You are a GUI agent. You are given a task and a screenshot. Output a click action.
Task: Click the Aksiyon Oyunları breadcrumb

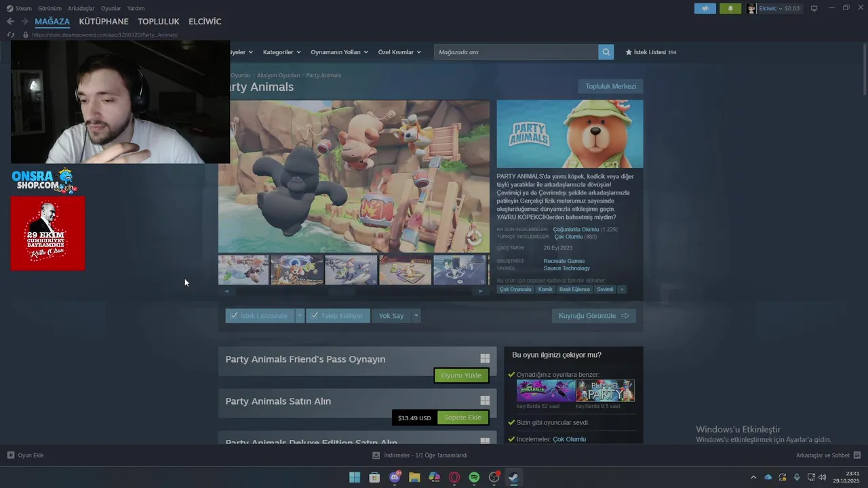coord(278,75)
